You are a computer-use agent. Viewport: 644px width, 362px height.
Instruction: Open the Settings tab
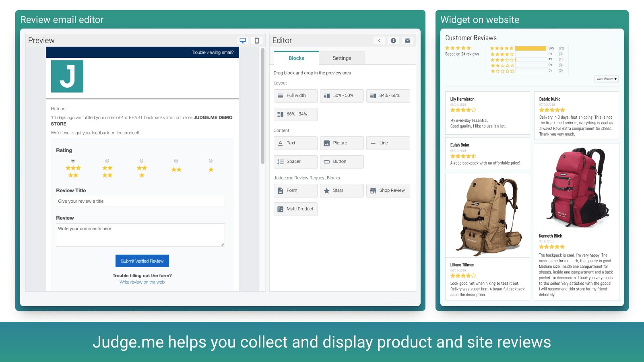342,58
